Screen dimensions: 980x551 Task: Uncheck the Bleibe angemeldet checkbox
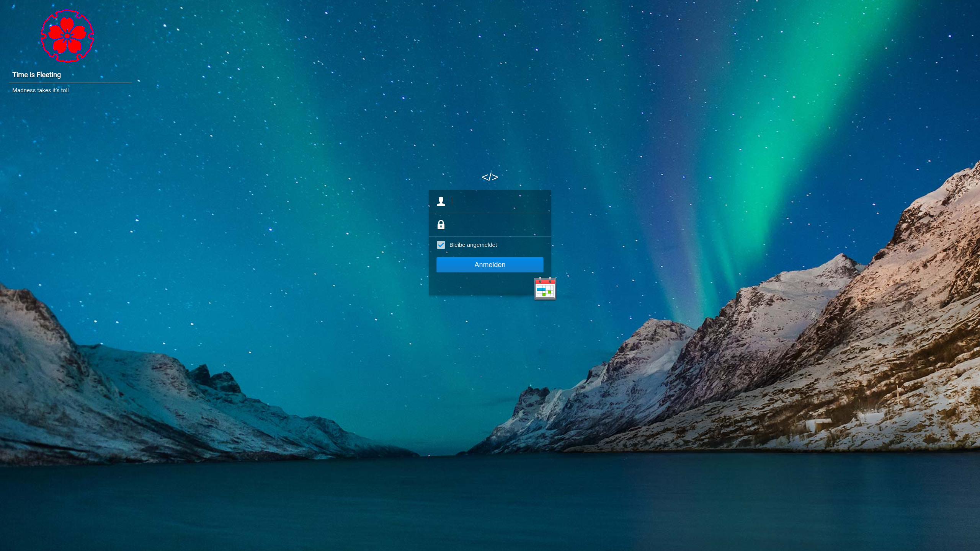point(441,245)
